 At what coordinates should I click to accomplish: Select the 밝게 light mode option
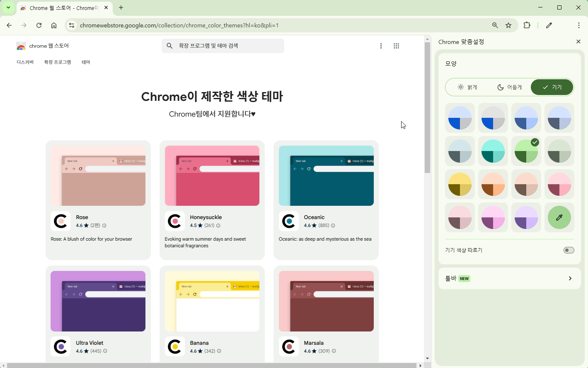pyautogui.click(x=467, y=87)
